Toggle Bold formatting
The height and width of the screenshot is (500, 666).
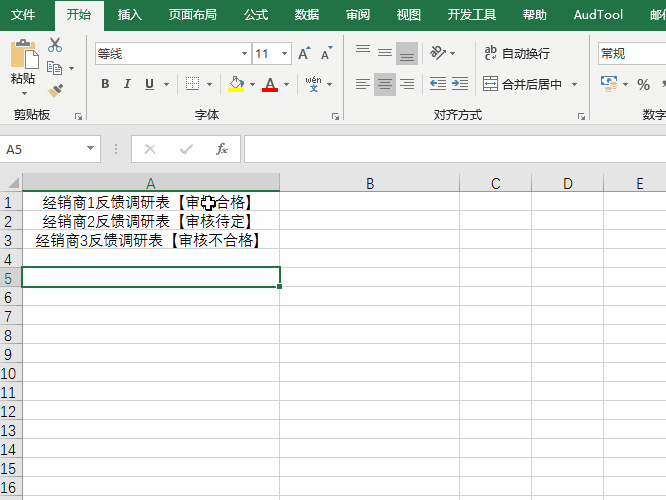click(x=105, y=84)
